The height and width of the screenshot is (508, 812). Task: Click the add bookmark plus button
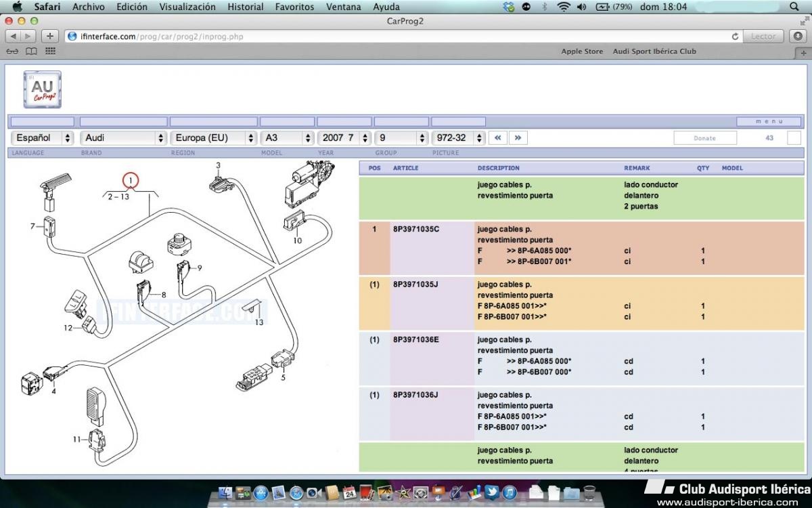(50, 36)
